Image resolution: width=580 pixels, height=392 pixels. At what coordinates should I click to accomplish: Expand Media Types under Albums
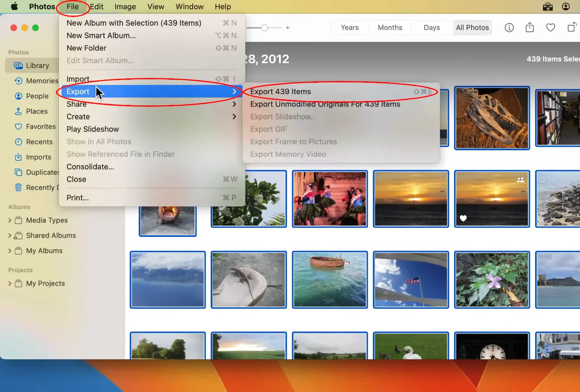click(10, 220)
